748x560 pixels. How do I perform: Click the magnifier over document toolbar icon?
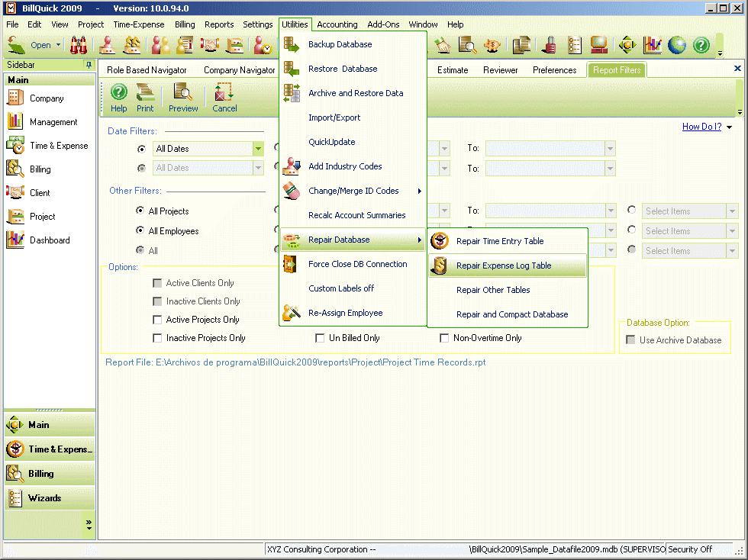[467, 45]
